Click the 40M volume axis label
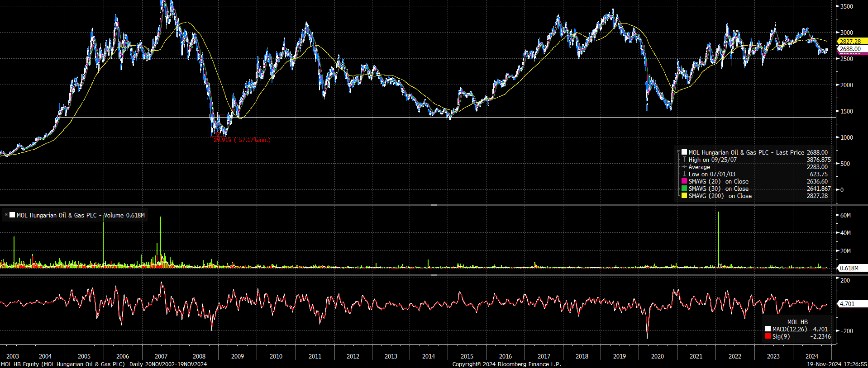The image size is (868, 368). [845, 233]
